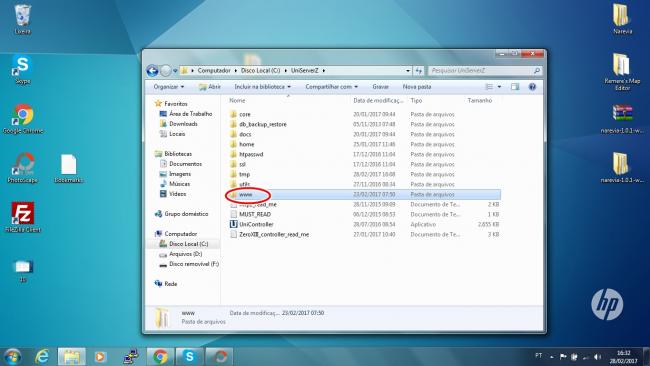
Task: Sort files by the Nome column header
Action: [237, 100]
